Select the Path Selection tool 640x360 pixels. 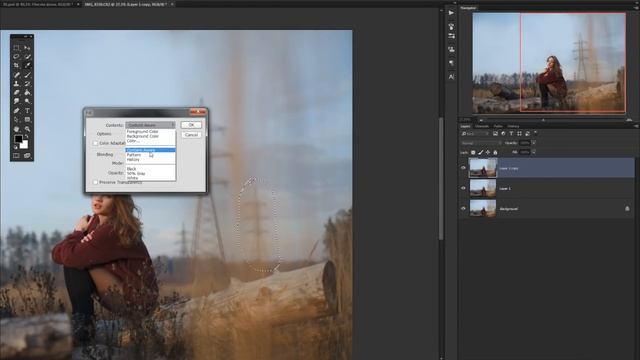click(16, 120)
